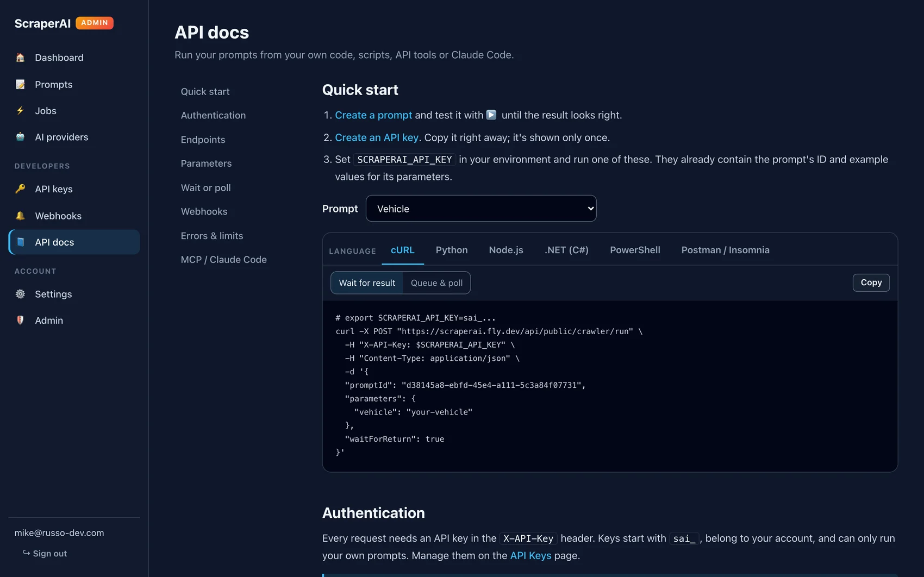Click the API docs book icon

tap(20, 242)
